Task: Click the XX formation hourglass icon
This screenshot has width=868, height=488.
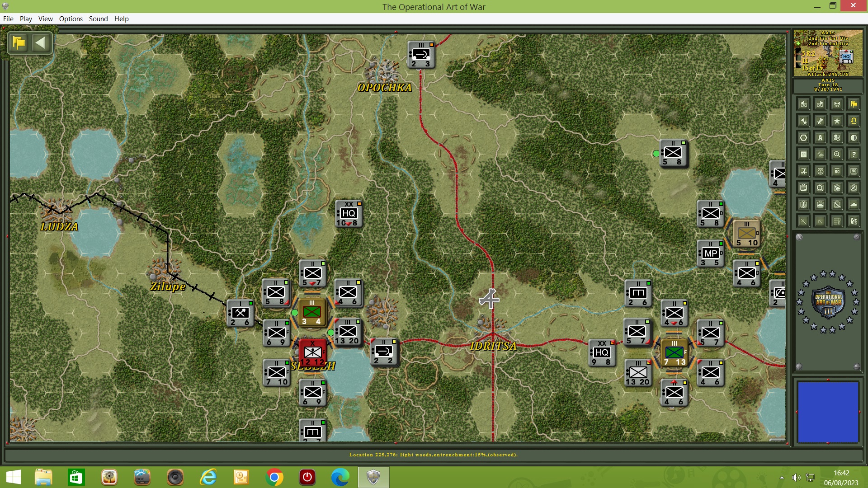Action: pyautogui.click(x=837, y=104)
